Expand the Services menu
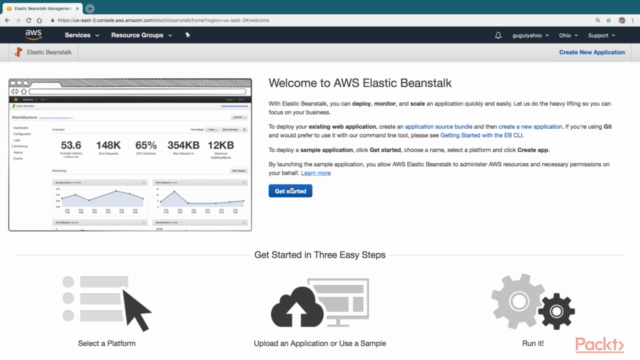 tap(82, 35)
